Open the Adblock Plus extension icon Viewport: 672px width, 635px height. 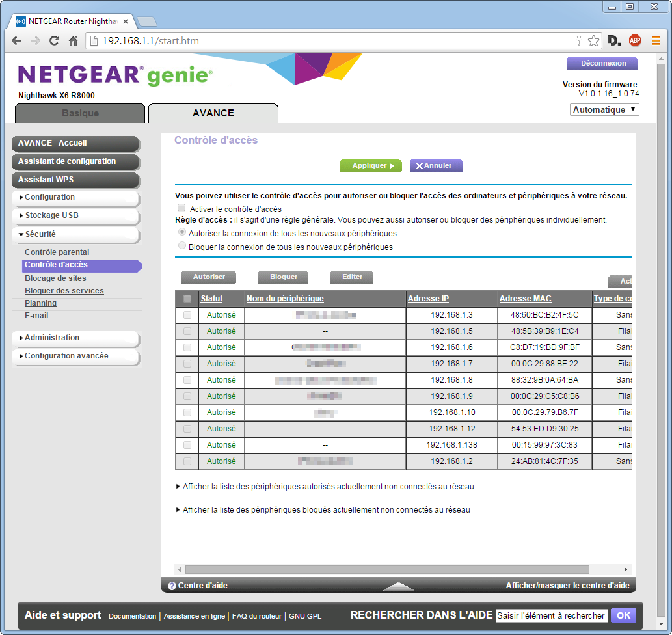pos(634,41)
